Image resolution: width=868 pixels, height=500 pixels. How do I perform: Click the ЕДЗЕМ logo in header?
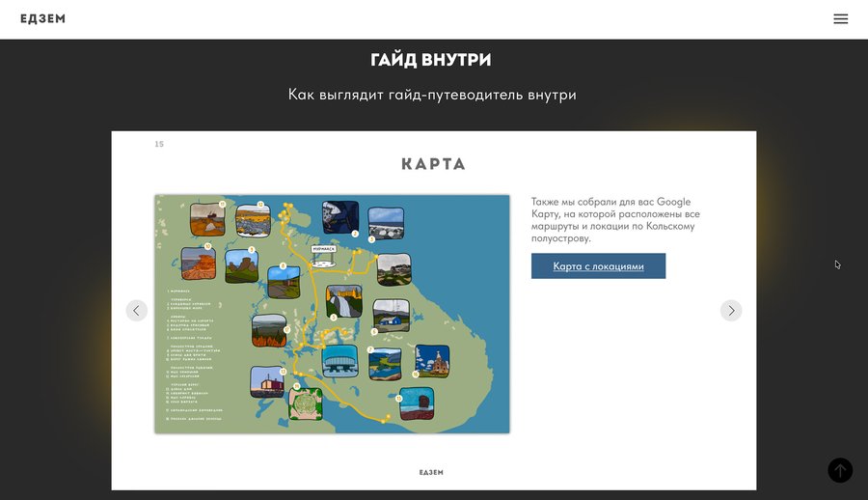42,19
